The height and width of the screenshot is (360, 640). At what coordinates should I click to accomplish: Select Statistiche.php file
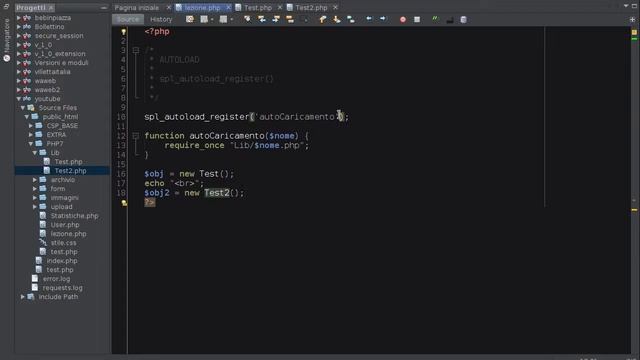[x=74, y=216]
